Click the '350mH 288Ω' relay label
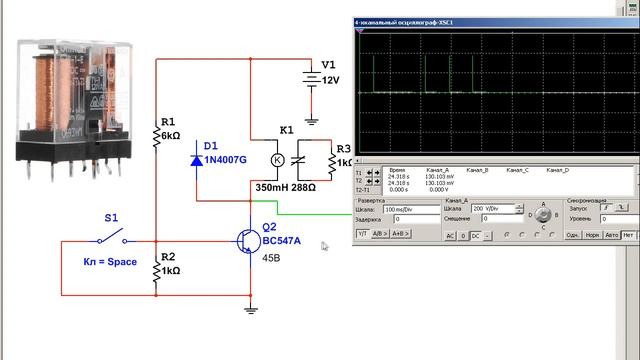Screen dimensions: 640x360 click(285, 188)
